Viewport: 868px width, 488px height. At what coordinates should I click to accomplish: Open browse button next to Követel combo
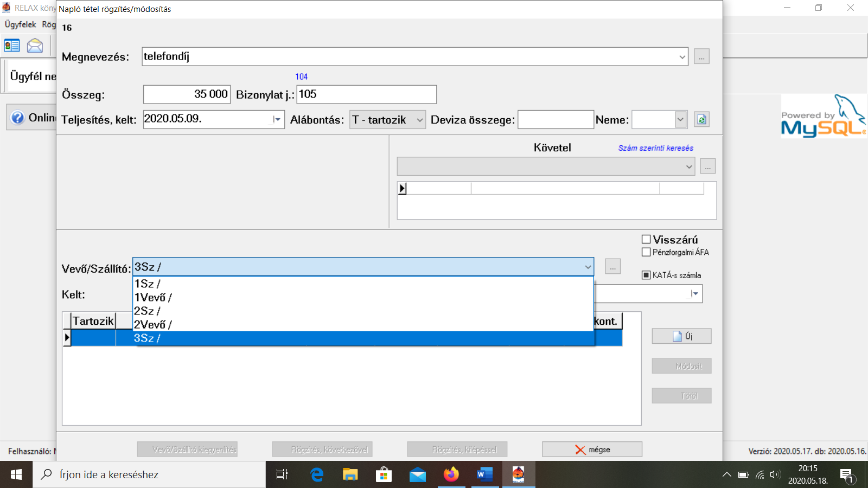pyautogui.click(x=708, y=166)
